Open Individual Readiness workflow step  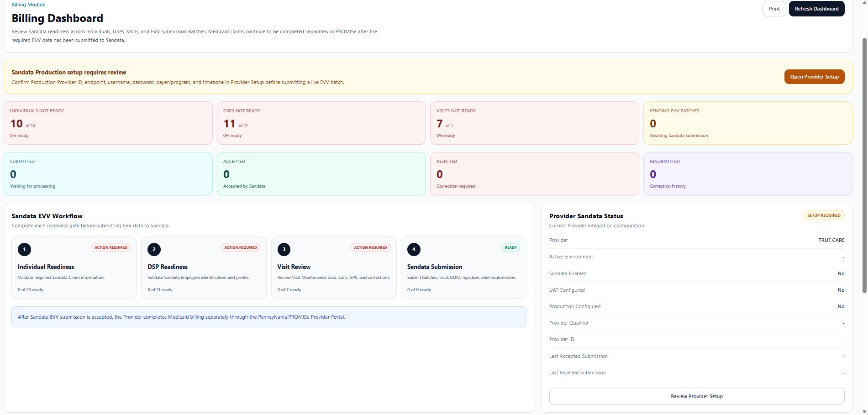pos(74,268)
